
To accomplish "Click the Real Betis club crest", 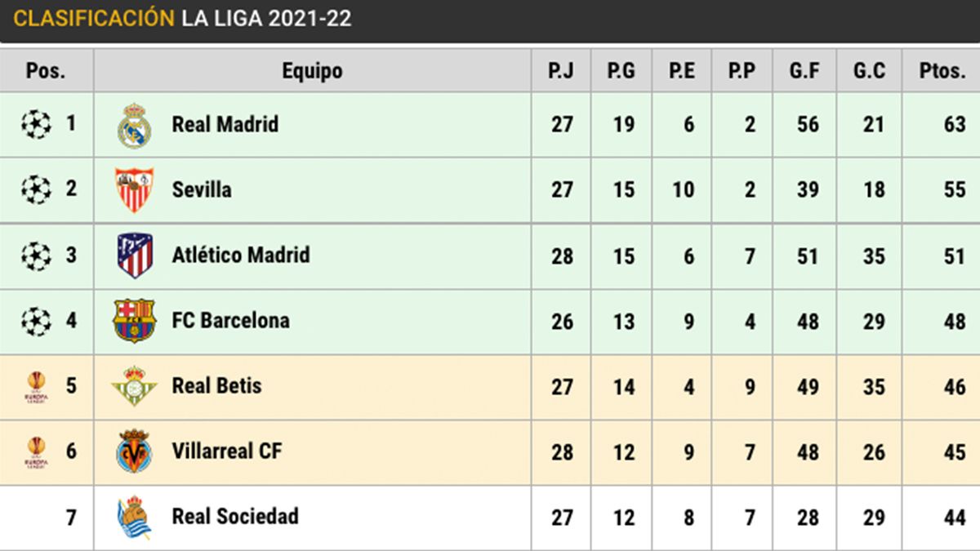I will tap(134, 386).
